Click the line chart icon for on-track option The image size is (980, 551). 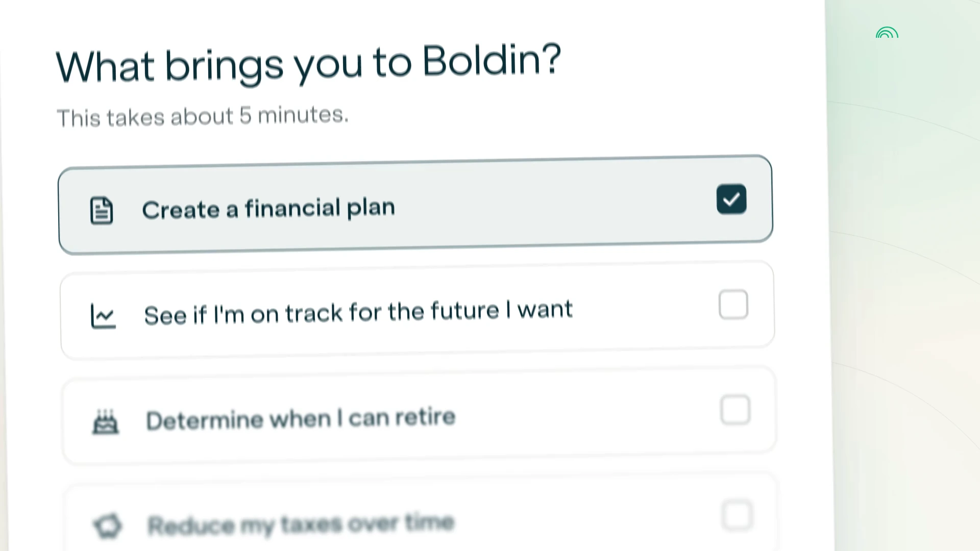[x=103, y=316]
